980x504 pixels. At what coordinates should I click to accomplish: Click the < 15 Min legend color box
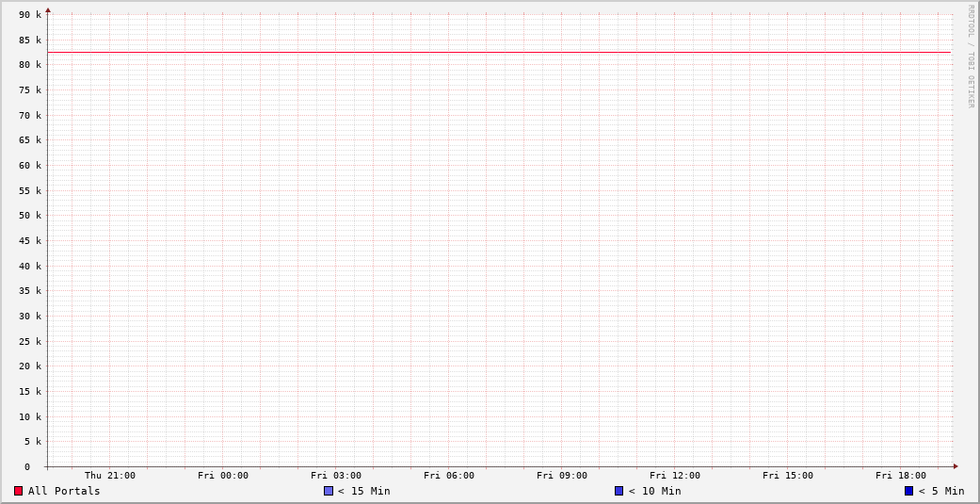pyautogui.click(x=329, y=491)
